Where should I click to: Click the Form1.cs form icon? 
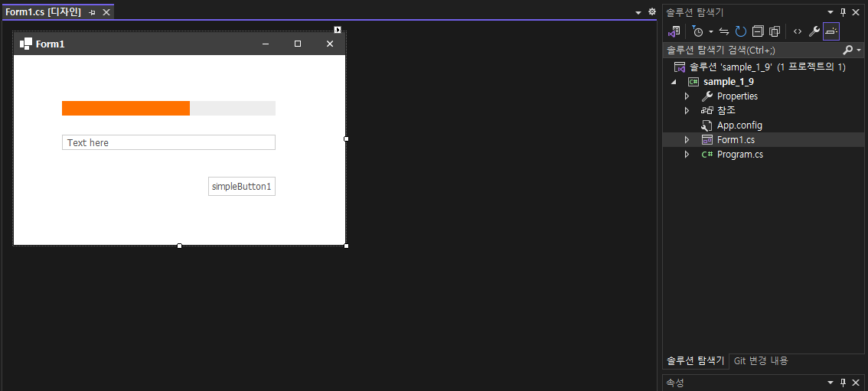tap(707, 140)
